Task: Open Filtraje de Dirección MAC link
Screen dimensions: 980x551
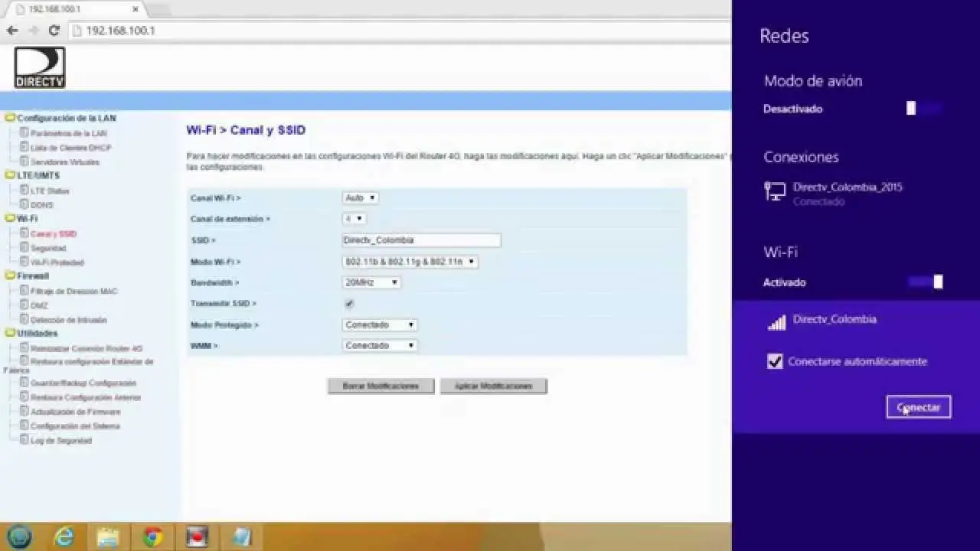Action: coord(74,291)
